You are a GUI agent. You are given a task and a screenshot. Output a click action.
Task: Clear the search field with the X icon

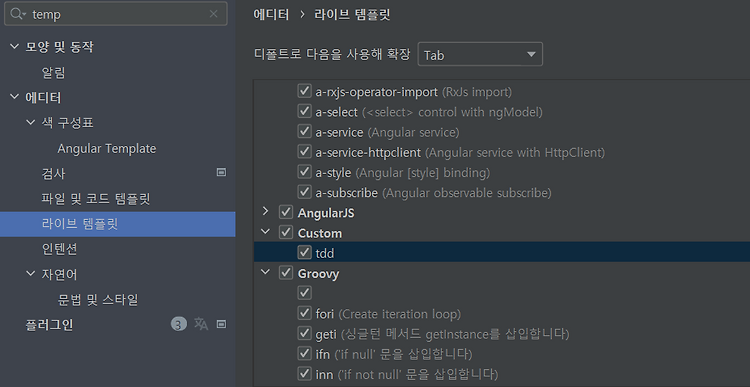(x=214, y=14)
